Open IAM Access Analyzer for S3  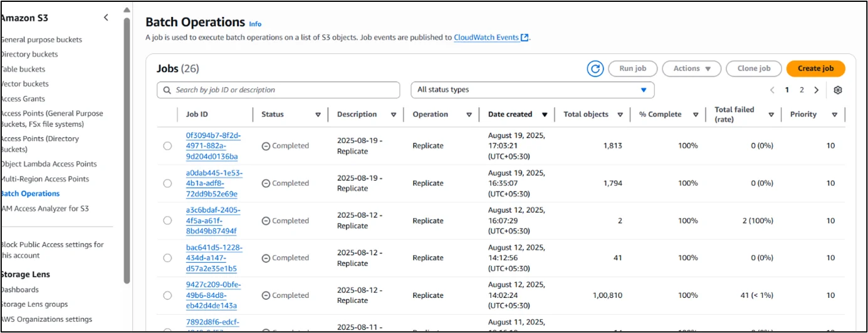point(44,208)
